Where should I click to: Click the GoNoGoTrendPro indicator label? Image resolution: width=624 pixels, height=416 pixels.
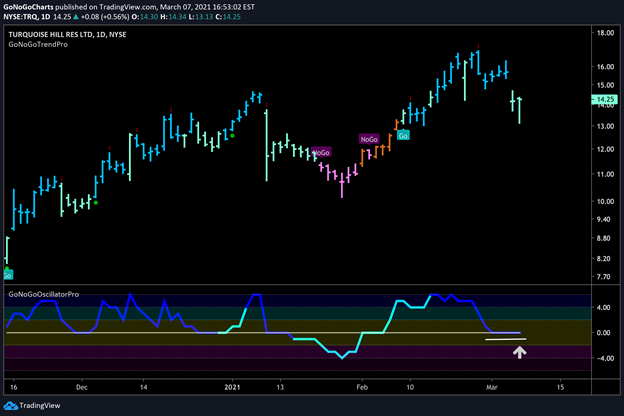tap(38, 45)
